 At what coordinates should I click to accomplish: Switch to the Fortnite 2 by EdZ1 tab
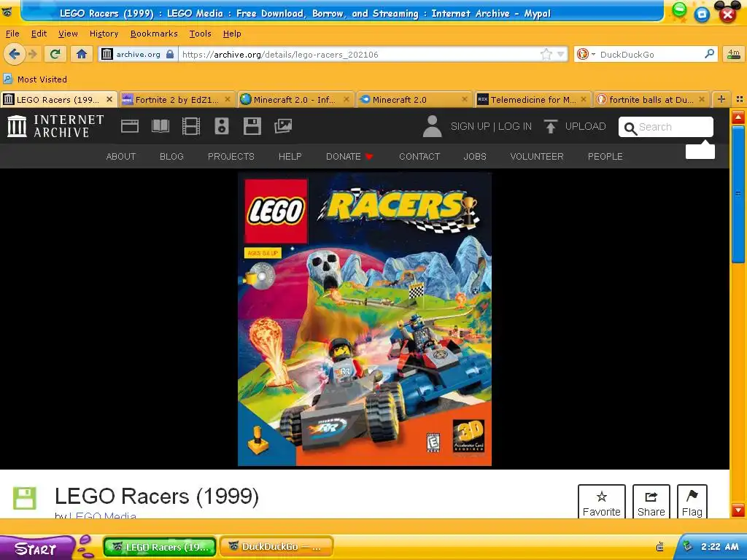coord(177,99)
